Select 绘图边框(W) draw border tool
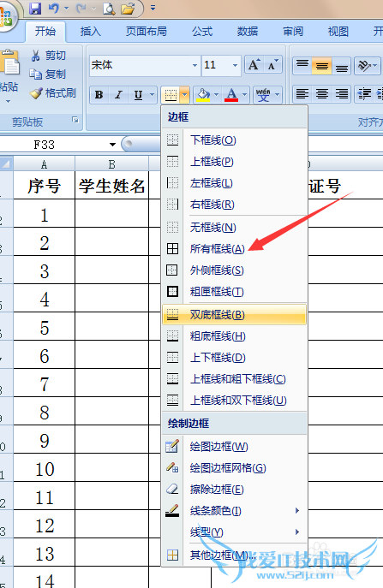Viewport: 383px width, 588px height. 235,446
